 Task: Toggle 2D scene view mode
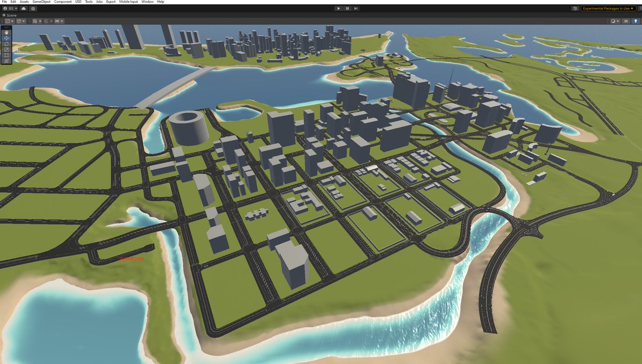pyautogui.click(x=626, y=21)
